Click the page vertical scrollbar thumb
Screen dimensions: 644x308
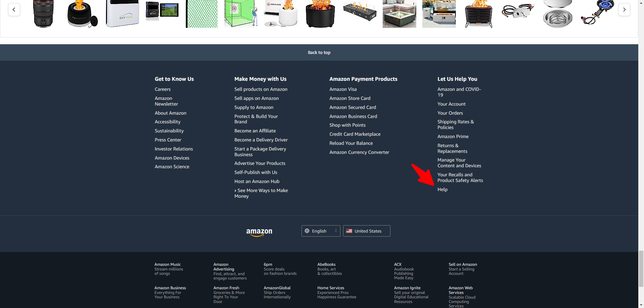tap(641, 268)
